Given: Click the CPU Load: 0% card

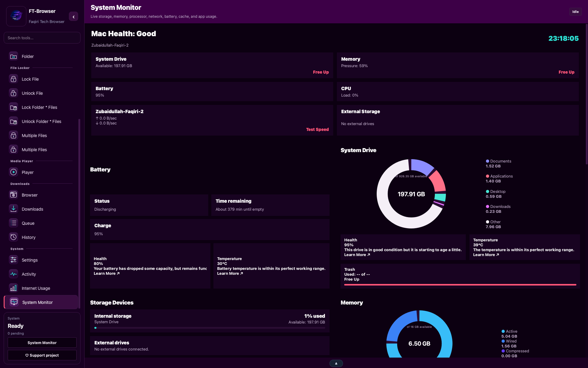Looking at the screenshot, I should [x=458, y=92].
